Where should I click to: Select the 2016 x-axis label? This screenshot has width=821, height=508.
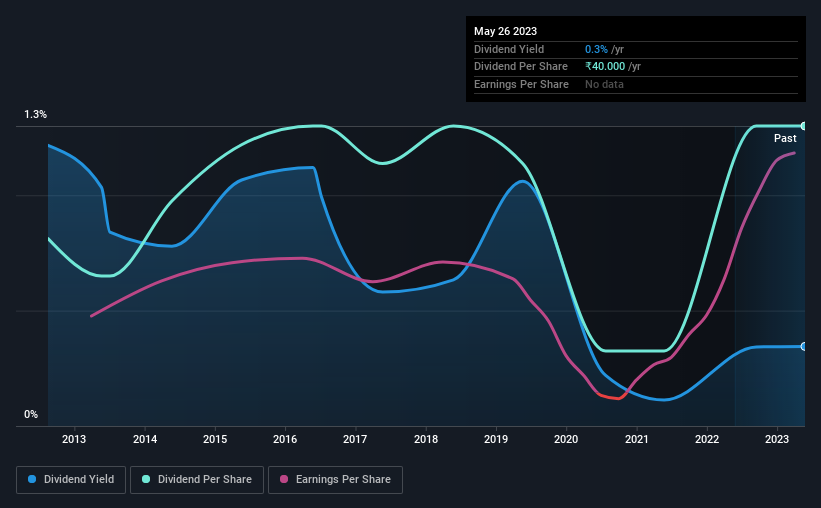(x=285, y=439)
